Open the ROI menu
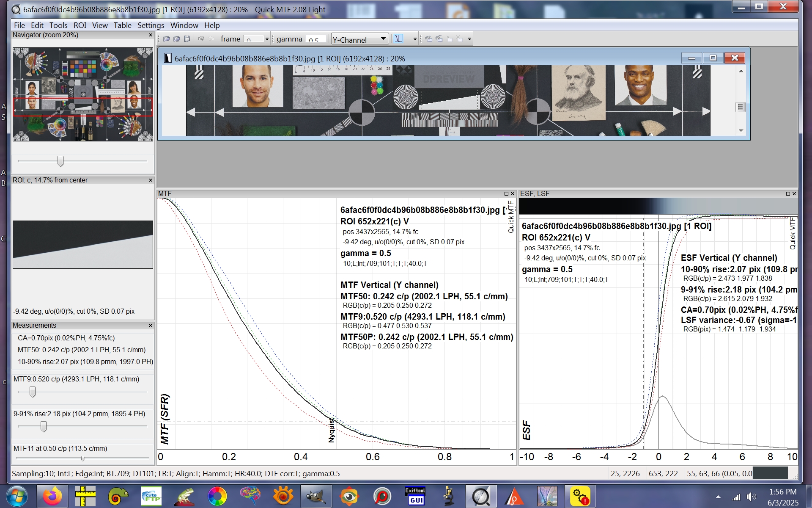 tap(80, 25)
